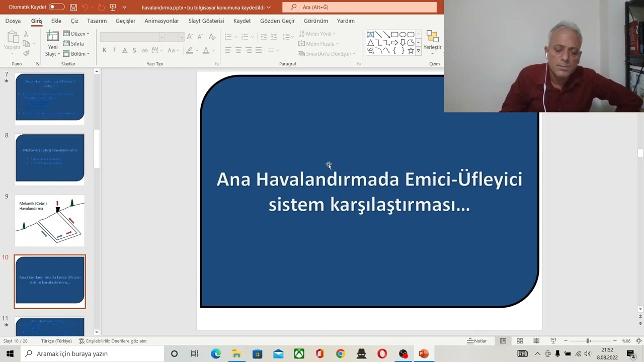This screenshot has width=644, height=362.
Task: Start presentation from beginning via quick access icon
Action: (113, 8)
